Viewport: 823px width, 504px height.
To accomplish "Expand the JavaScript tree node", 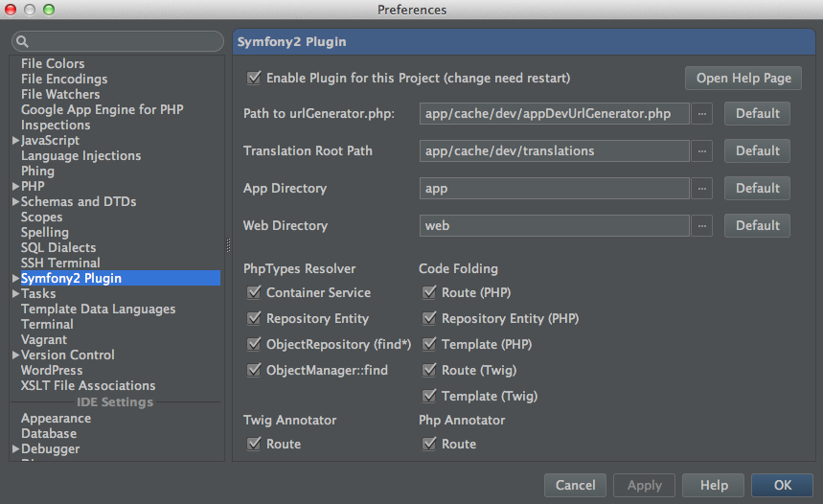I will [15, 140].
